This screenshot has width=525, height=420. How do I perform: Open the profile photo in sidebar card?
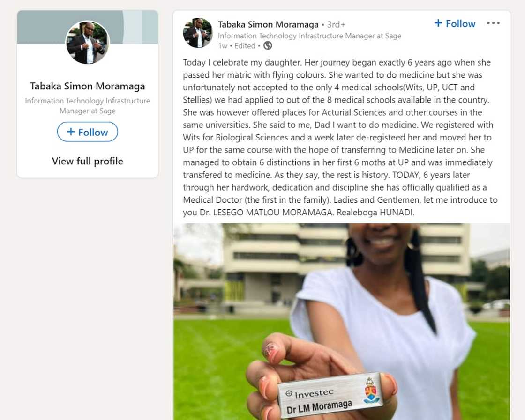(x=87, y=42)
